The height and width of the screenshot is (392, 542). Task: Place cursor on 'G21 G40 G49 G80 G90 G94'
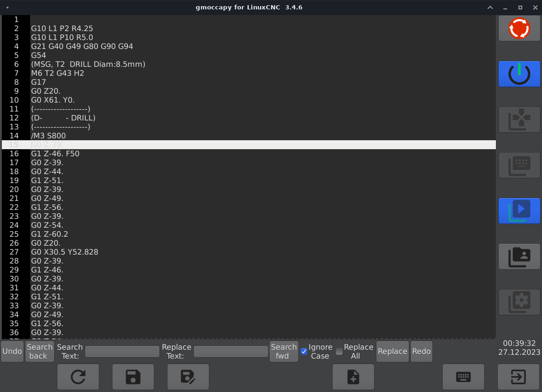[x=82, y=46]
